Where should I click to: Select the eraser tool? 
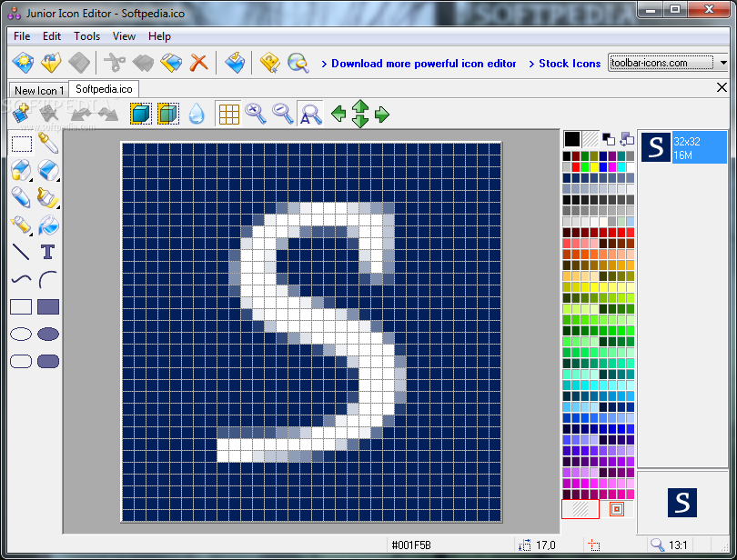tap(47, 171)
